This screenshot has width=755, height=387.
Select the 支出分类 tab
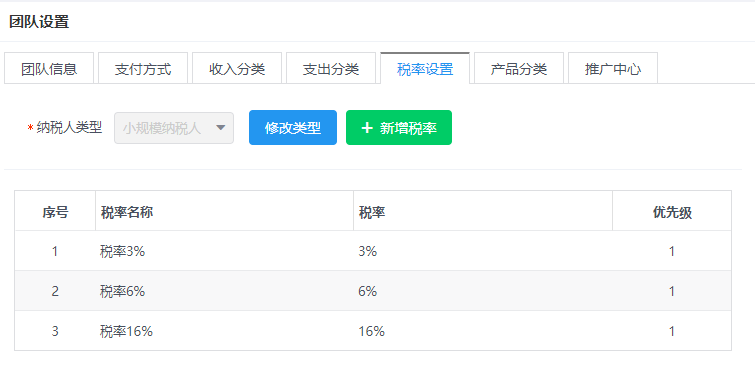point(331,68)
